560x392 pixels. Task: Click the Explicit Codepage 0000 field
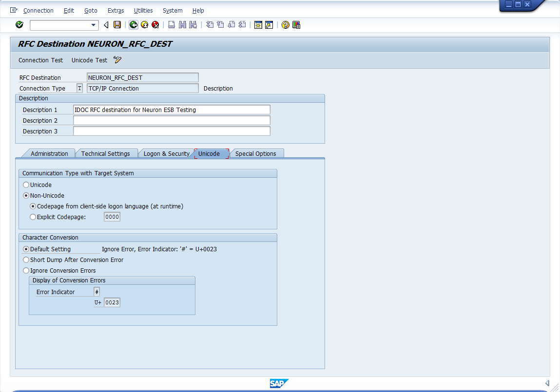tap(112, 217)
